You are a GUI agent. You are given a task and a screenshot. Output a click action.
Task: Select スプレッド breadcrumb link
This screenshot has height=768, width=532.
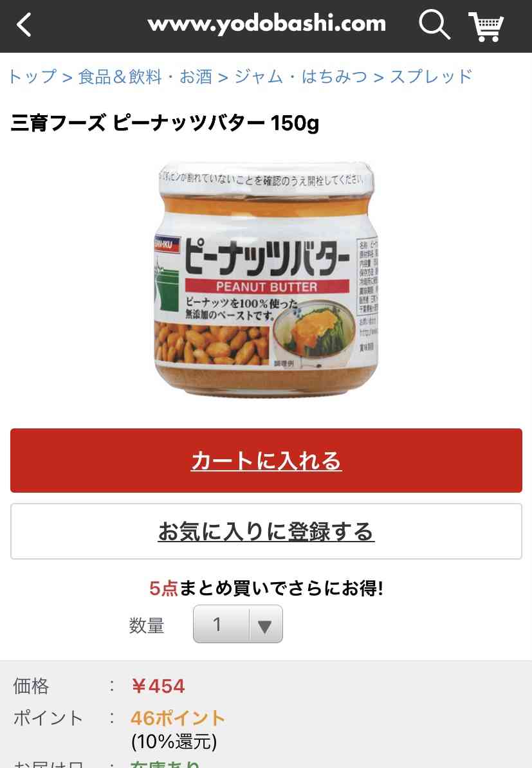pos(431,77)
